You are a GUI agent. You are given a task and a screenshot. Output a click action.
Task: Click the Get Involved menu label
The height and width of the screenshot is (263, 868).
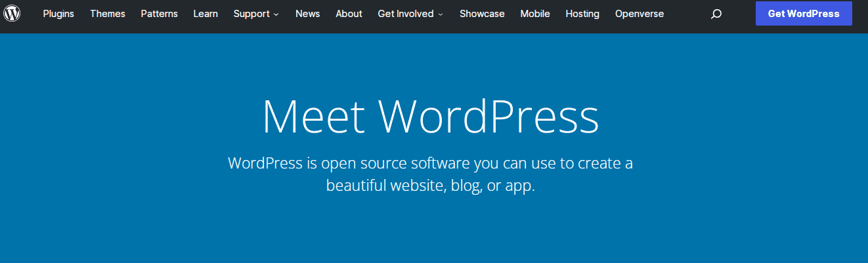pos(405,14)
